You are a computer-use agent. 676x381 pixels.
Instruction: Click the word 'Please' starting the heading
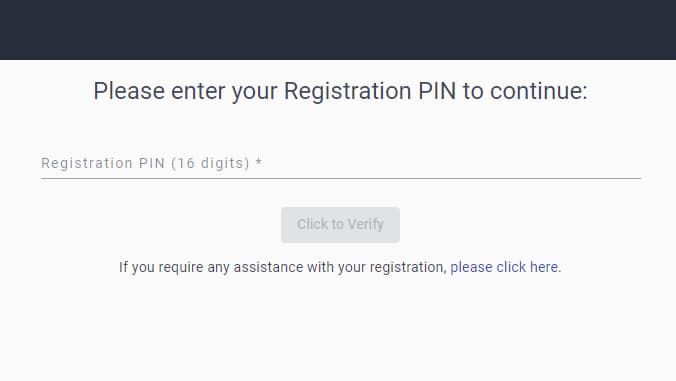(129, 91)
